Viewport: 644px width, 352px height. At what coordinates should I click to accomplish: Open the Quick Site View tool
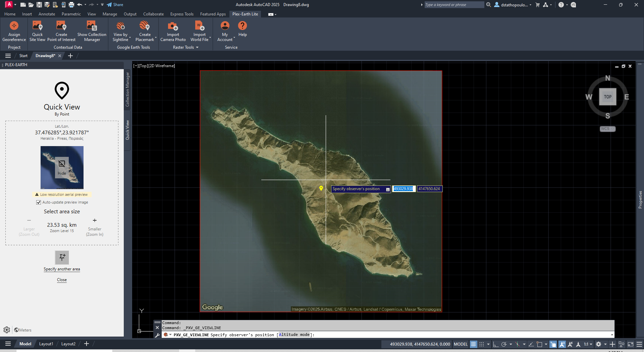pyautogui.click(x=37, y=31)
